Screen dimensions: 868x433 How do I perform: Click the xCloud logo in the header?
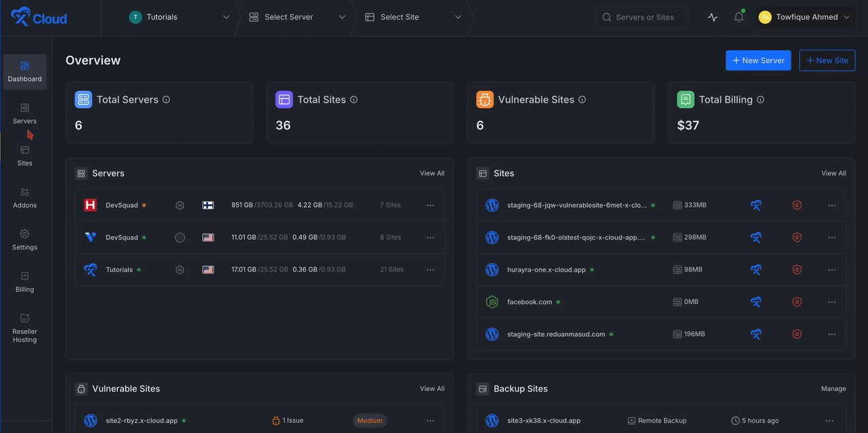pyautogui.click(x=39, y=18)
